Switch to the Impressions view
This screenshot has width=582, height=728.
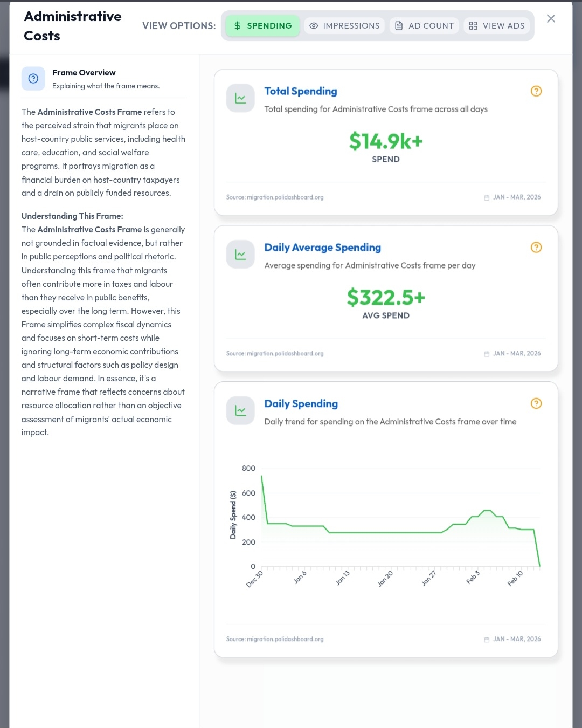click(x=344, y=26)
